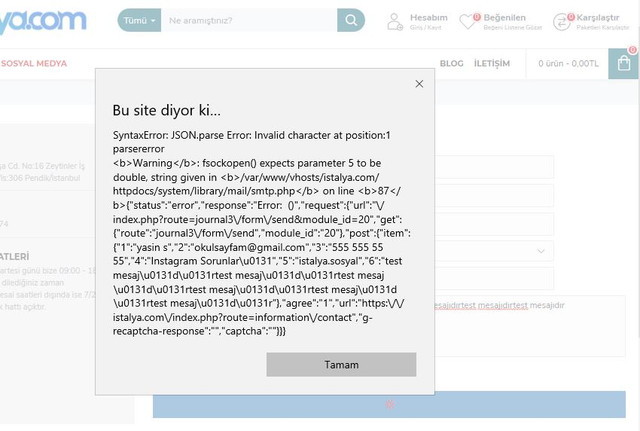This screenshot has height=431, width=640.
Task: Click the shopping bag cart icon
Action: pos(623,64)
